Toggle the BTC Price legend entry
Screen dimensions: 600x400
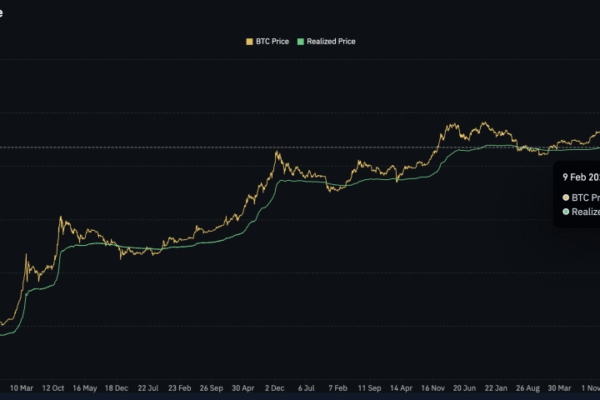coord(269,42)
